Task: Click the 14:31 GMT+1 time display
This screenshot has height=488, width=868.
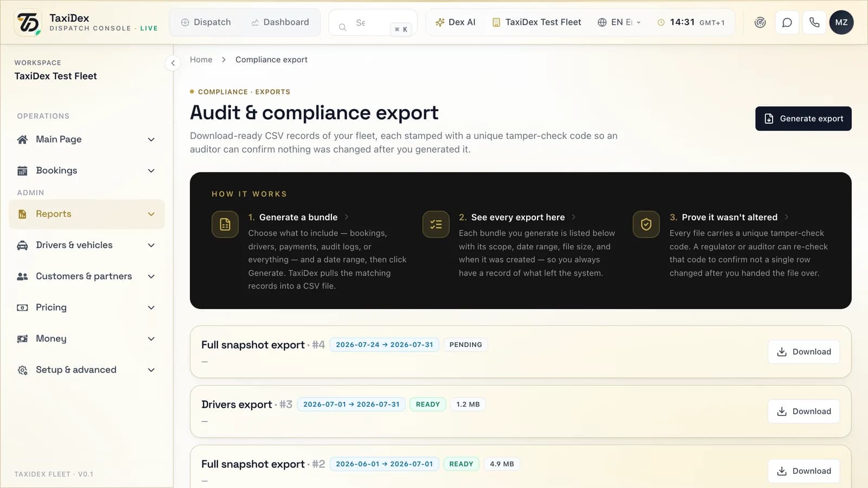Action: click(691, 22)
